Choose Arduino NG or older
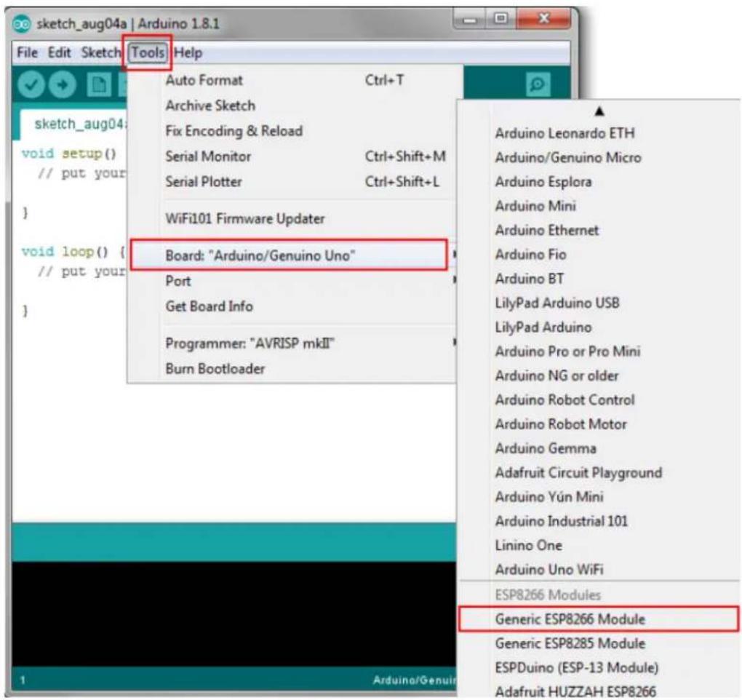This screenshot has width=742, height=700. [x=599, y=375]
